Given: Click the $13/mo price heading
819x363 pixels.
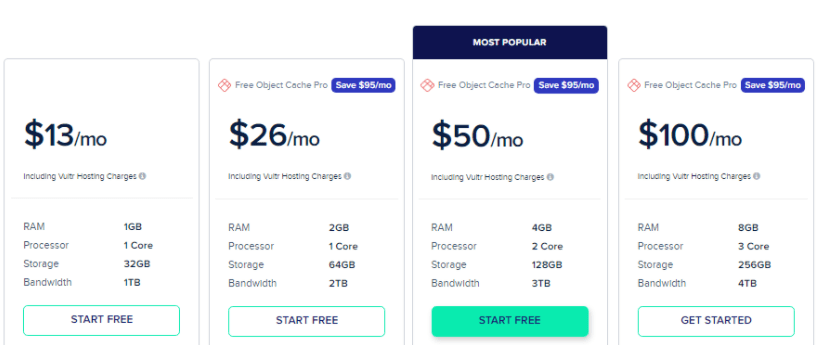Looking at the screenshot, I should coord(65,135).
